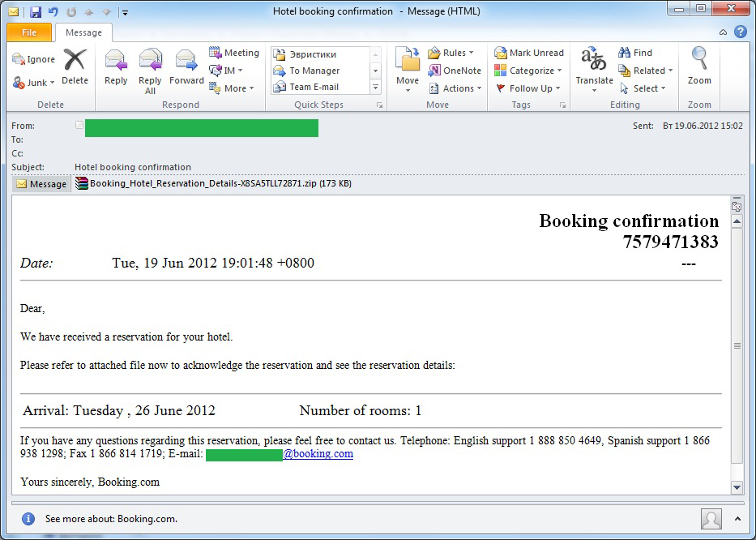Open the Booking_Hotel_Reservation_Details zip attachment
Screen dimensions: 756x540
(212, 184)
